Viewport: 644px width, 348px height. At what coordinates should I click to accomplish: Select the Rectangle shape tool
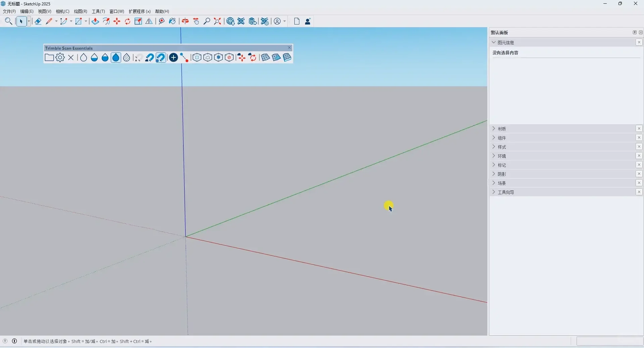tap(79, 21)
